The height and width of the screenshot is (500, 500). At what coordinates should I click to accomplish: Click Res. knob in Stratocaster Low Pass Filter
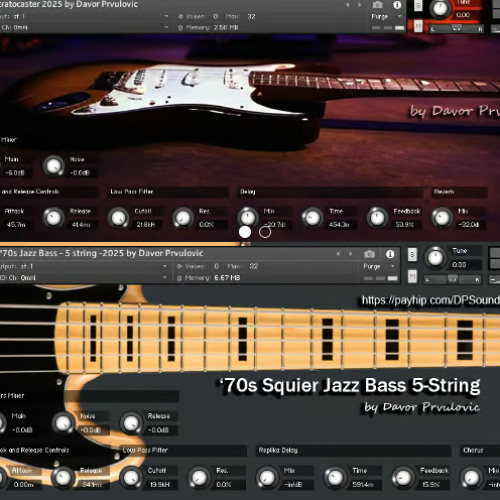tap(183, 218)
